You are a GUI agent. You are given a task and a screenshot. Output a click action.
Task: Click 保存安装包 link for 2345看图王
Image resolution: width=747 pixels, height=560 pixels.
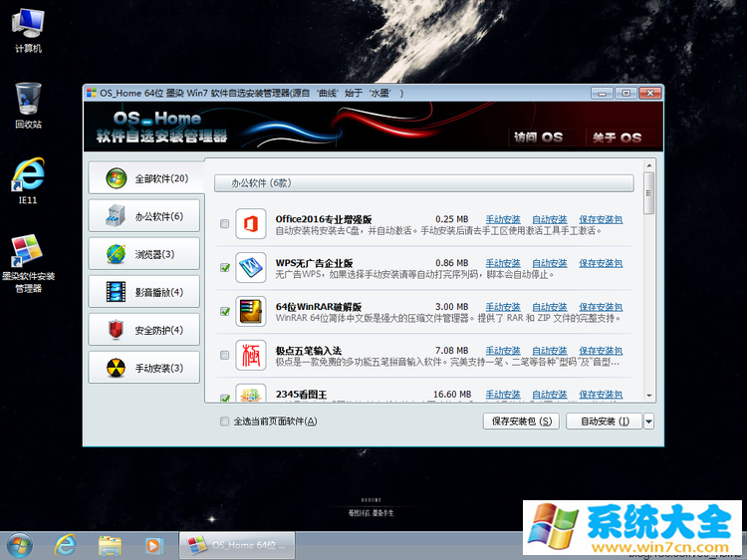point(601,395)
